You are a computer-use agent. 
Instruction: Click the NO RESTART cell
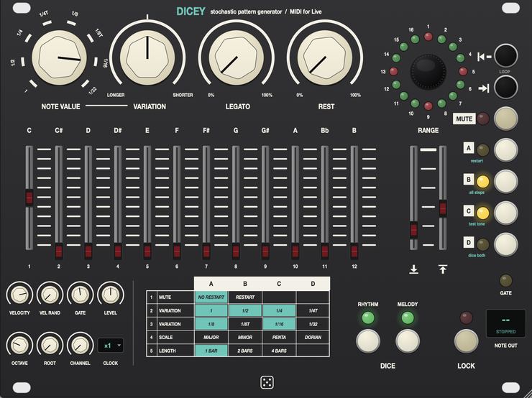coord(211,297)
